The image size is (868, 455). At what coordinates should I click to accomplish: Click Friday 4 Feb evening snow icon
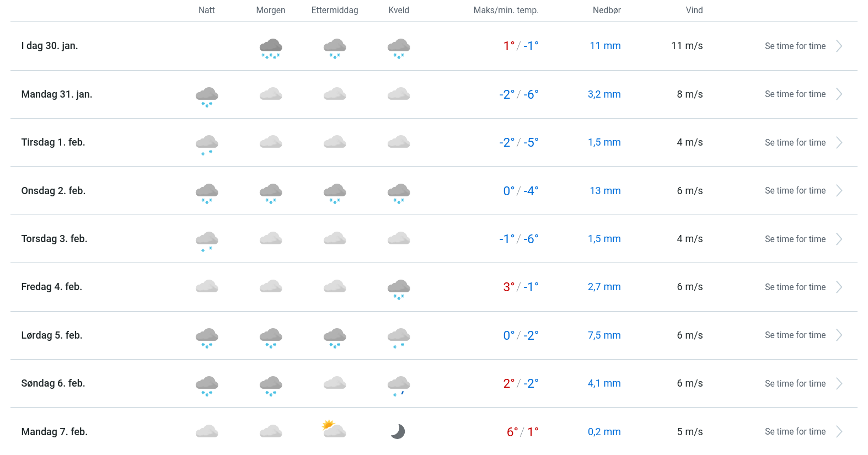(399, 288)
